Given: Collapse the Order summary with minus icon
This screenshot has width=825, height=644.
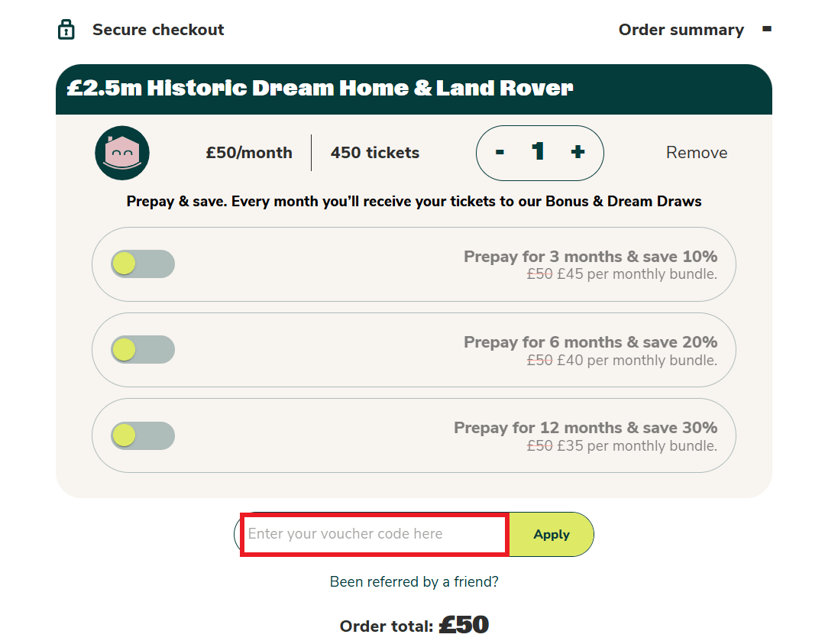Looking at the screenshot, I should (x=767, y=29).
